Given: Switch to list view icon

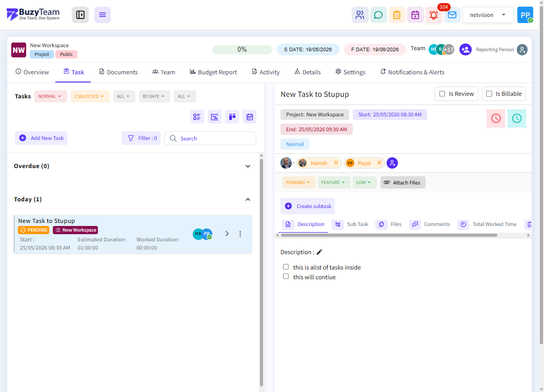Looking at the screenshot, I should [x=197, y=117].
